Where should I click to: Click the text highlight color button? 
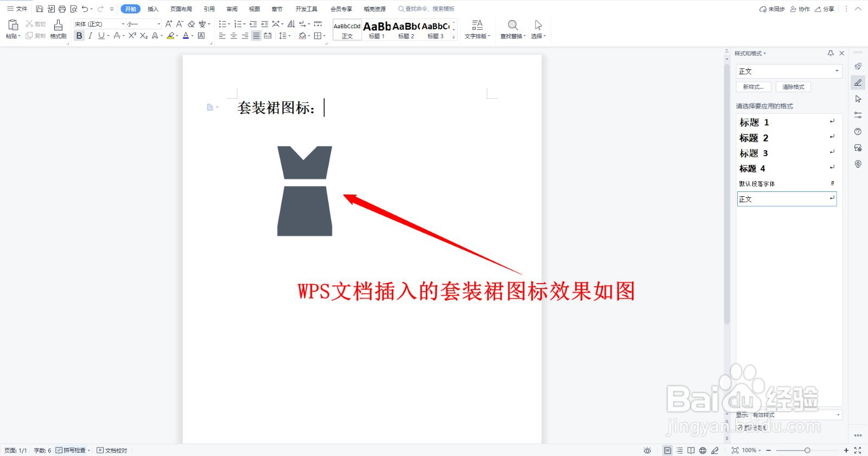pyautogui.click(x=170, y=36)
